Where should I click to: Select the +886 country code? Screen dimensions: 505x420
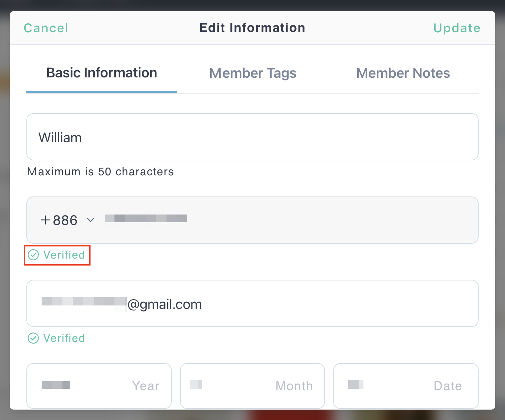[x=59, y=220]
